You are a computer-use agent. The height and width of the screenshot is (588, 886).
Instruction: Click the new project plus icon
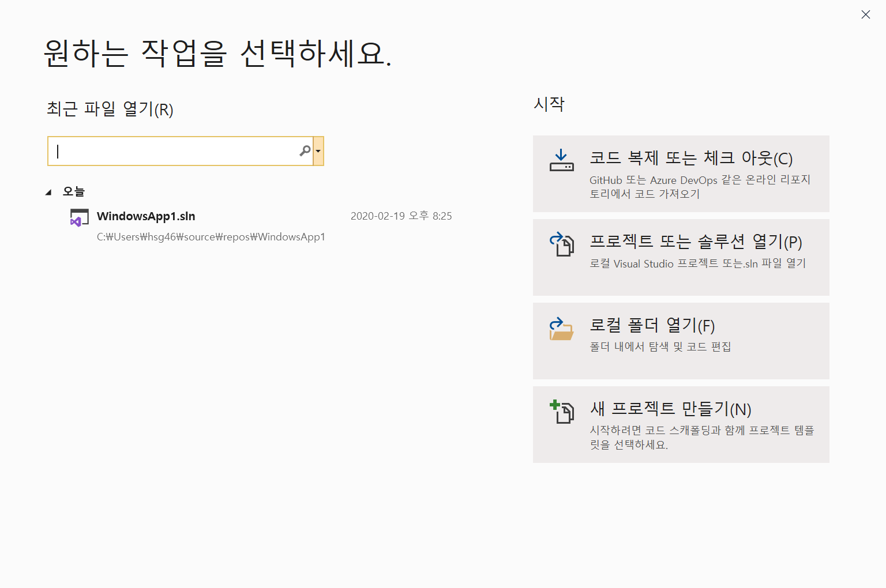click(x=561, y=412)
